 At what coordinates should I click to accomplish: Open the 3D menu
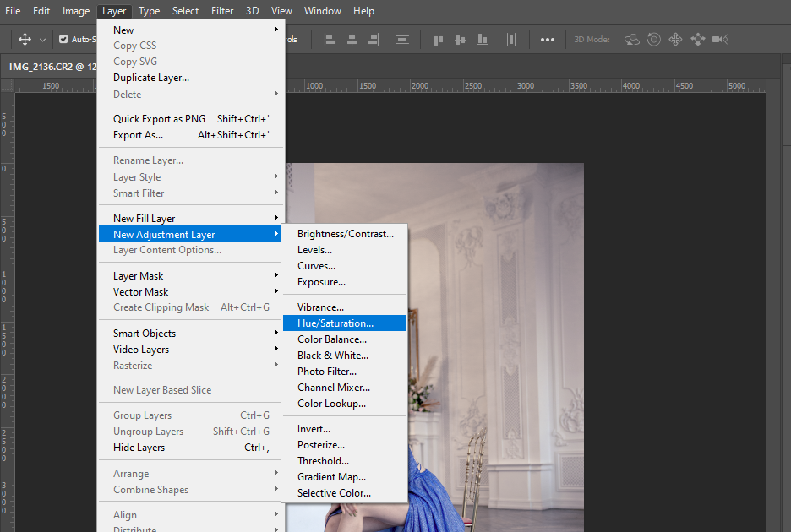[252, 11]
